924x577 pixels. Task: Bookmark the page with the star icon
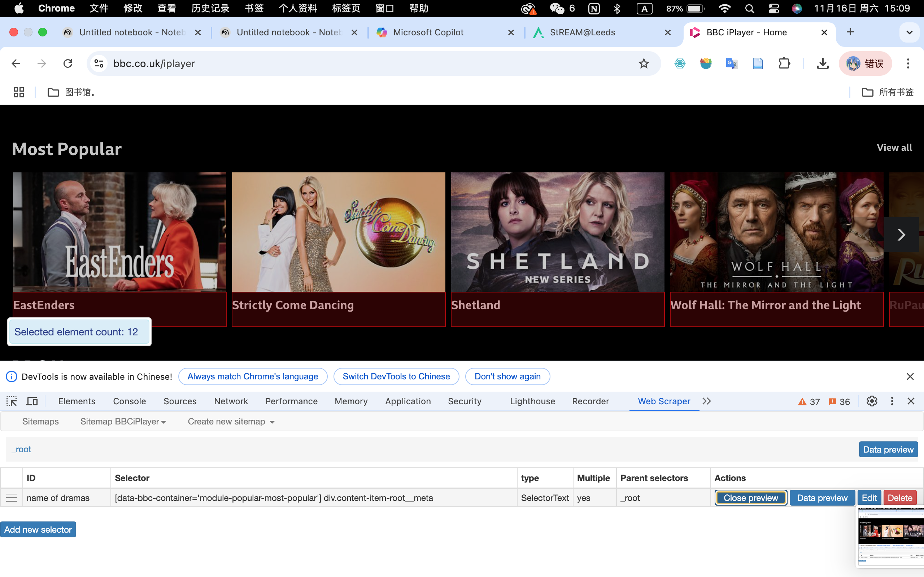(644, 63)
